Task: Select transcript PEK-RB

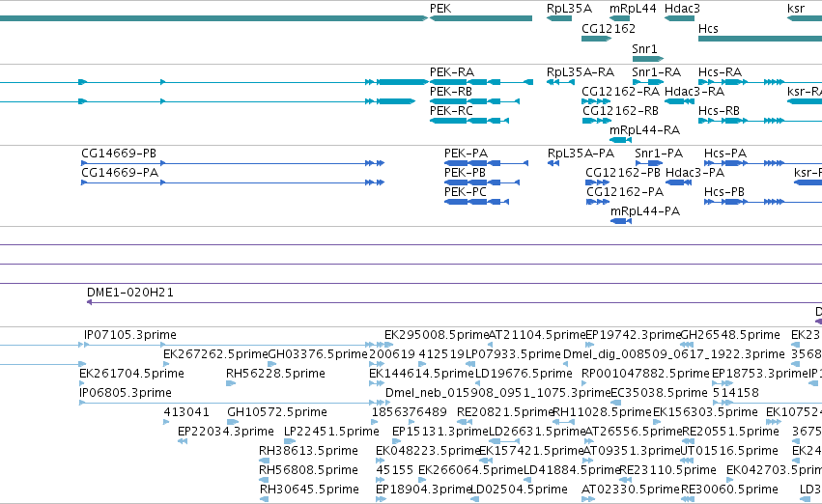Action: click(451, 91)
